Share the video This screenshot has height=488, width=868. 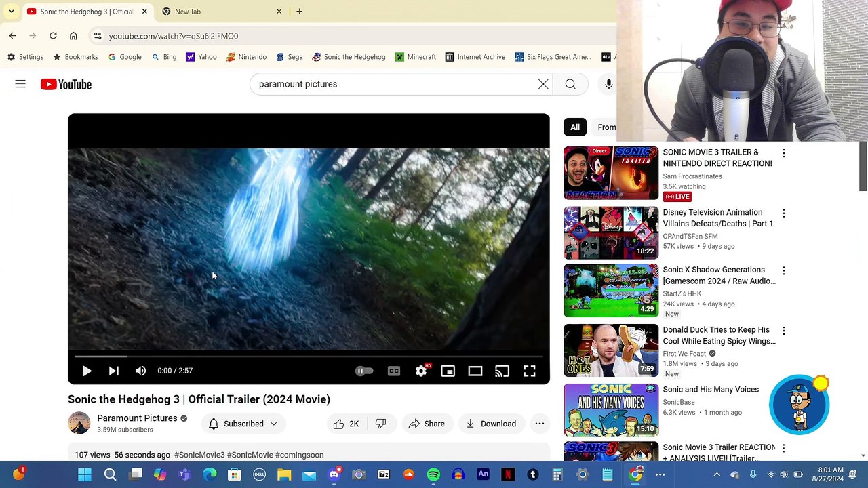427,424
